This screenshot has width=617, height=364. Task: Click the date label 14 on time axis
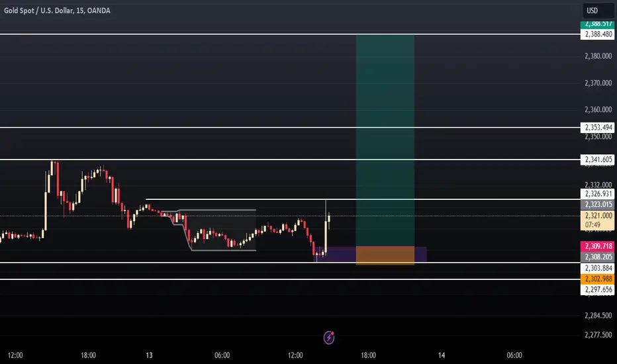pyautogui.click(x=442, y=355)
